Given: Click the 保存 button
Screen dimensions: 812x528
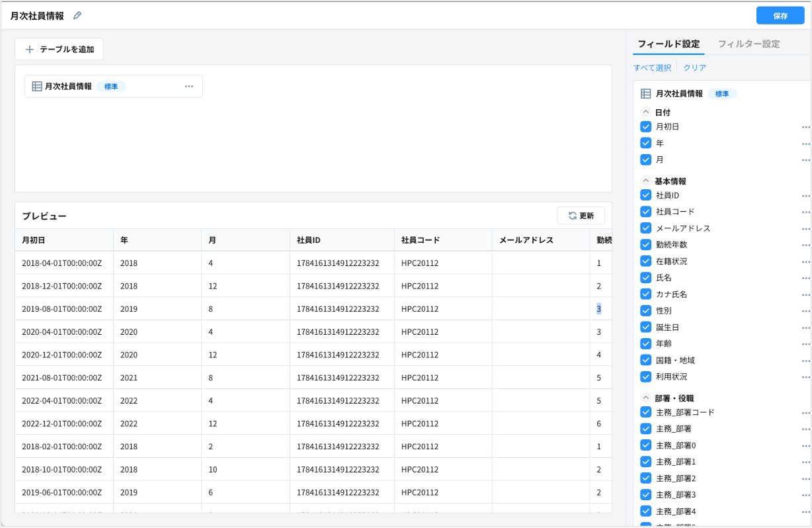Looking at the screenshot, I should click(x=780, y=16).
